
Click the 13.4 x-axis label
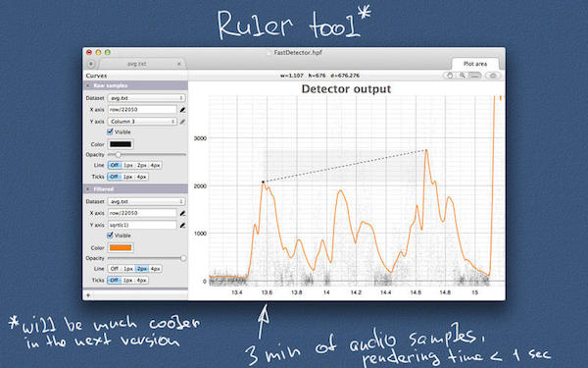pyautogui.click(x=237, y=292)
